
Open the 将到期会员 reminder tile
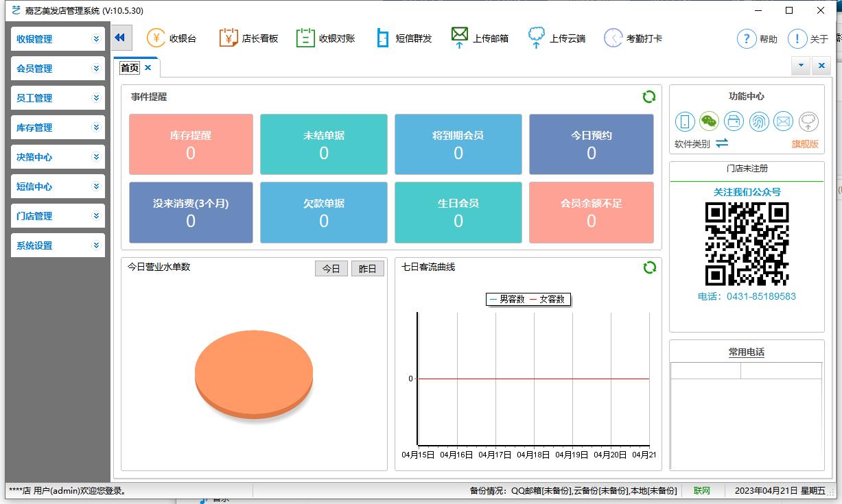click(x=458, y=145)
